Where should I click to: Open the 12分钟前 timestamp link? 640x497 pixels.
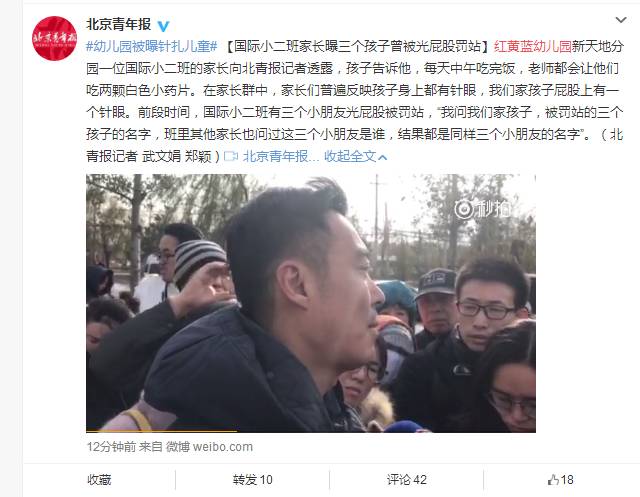click(111, 447)
